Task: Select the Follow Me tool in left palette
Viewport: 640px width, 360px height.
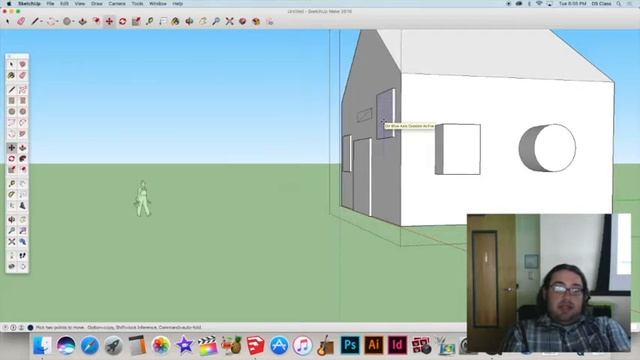Action: pyautogui.click(x=23, y=159)
